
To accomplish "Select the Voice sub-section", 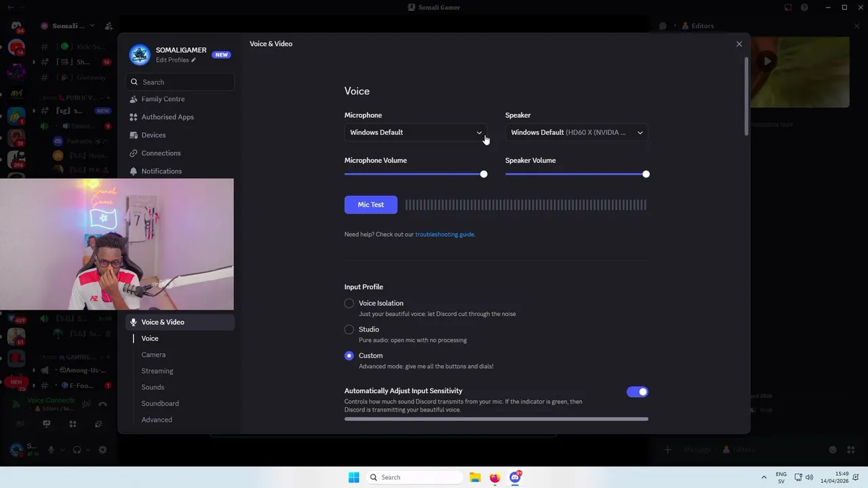I will [x=150, y=338].
